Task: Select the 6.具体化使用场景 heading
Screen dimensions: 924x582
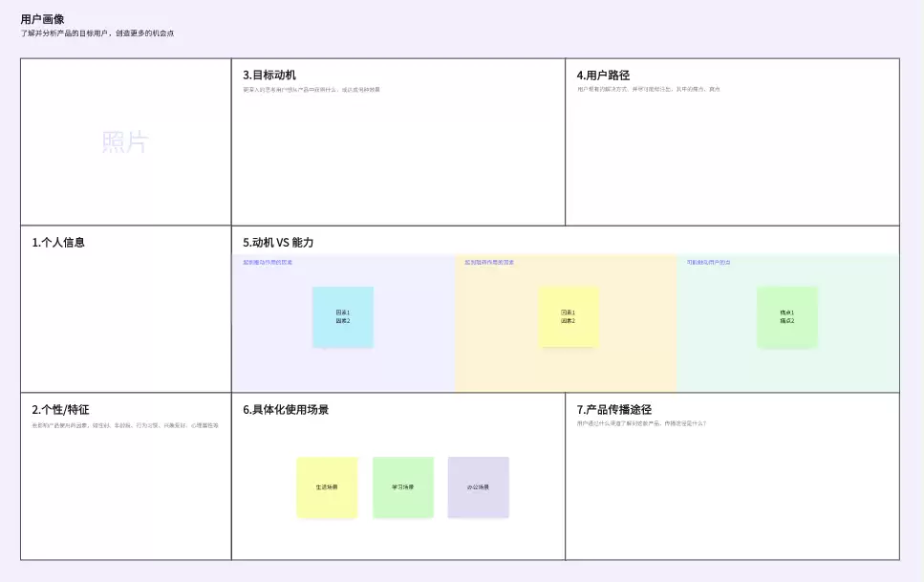Action: [x=286, y=409]
